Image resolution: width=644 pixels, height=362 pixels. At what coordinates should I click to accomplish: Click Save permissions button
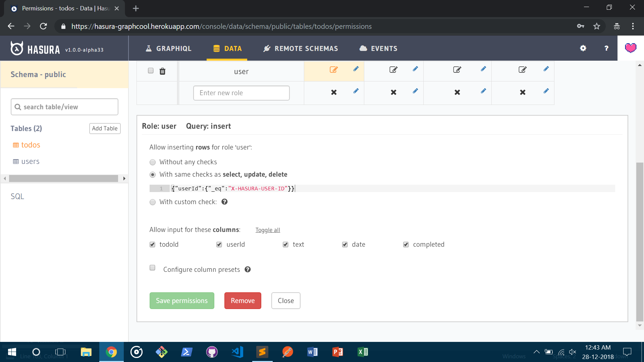[x=182, y=301]
